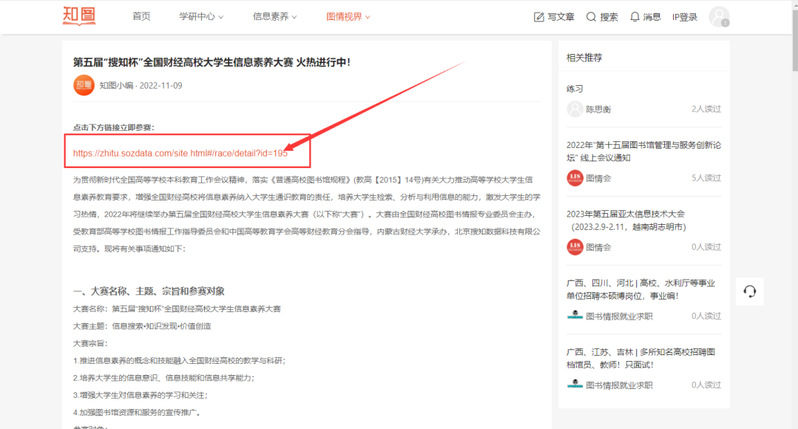Open 消息 notifications label
This screenshot has height=429, width=798.
tap(652, 17)
